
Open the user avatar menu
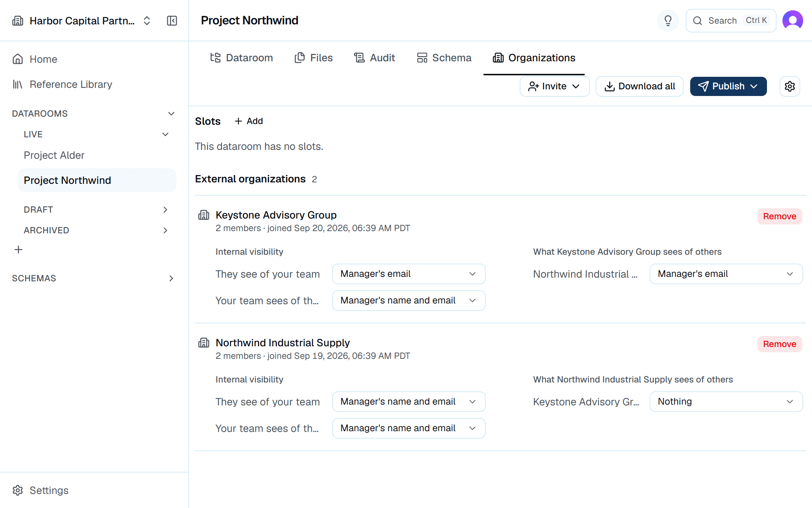[792, 21]
